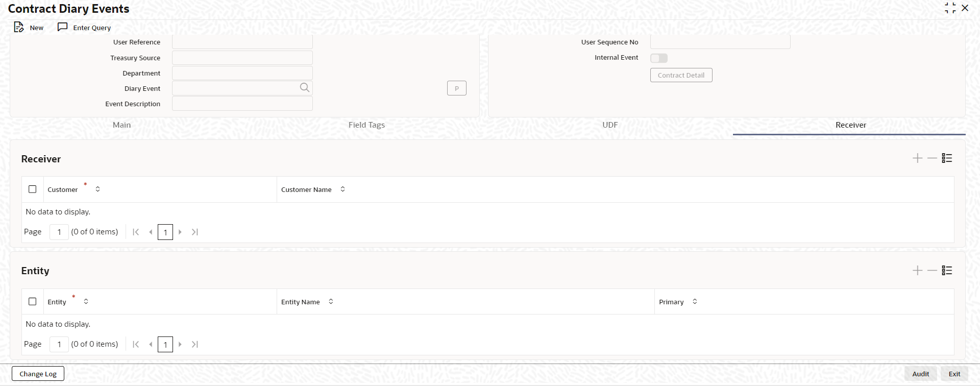This screenshot has height=386, width=980.
Task: Restore down the Contract Diary Events window
Action: [x=950, y=8]
